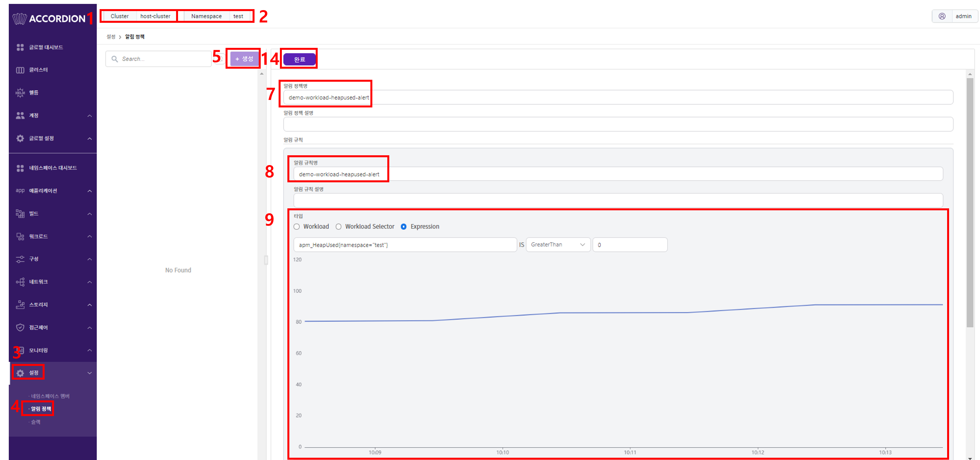Screen dimensions: 980x460
Task: Click the threshold value field showing 0
Action: point(629,244)
